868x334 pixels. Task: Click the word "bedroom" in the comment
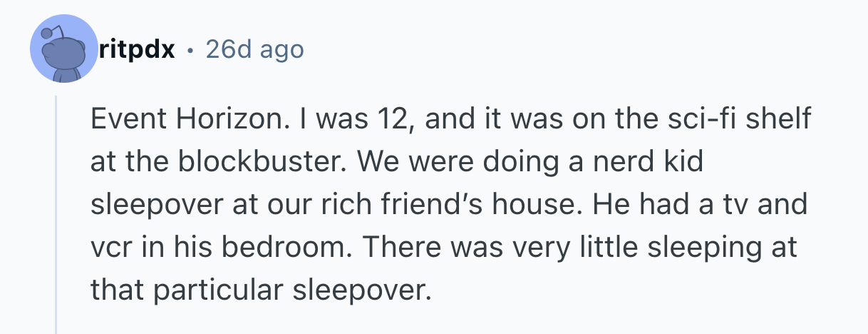pos(264,248)
